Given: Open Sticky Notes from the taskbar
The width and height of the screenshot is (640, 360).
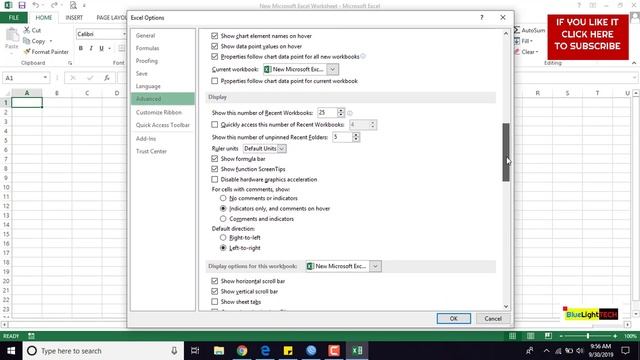Looking at the screenshot, I should [x=288, y=351].
